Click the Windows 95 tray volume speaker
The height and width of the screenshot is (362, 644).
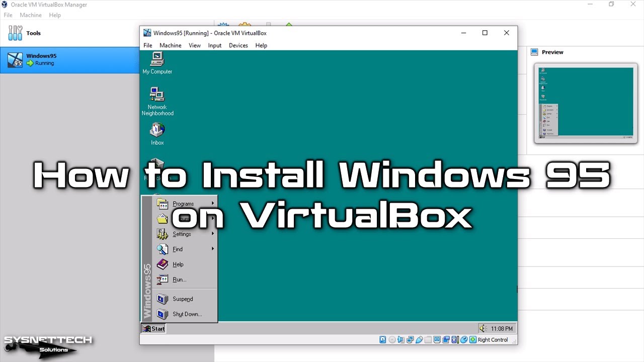click(483, 328)
